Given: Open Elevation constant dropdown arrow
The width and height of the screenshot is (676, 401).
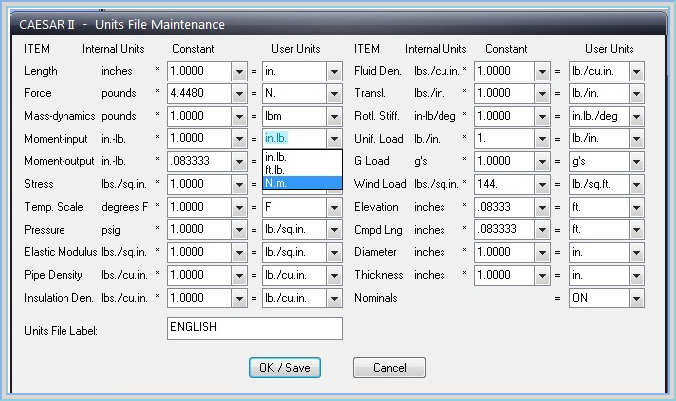Looking at the screenshot, I should [542, 207].
